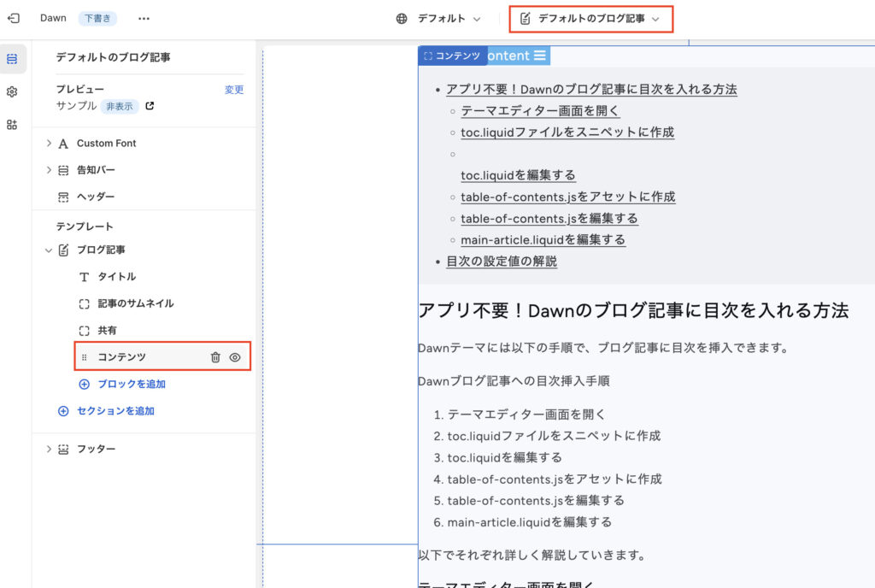Viewport: 875px width, 588px height.
Task: Click the plus icon beside ブロックを追加
Action: (85, 384)
